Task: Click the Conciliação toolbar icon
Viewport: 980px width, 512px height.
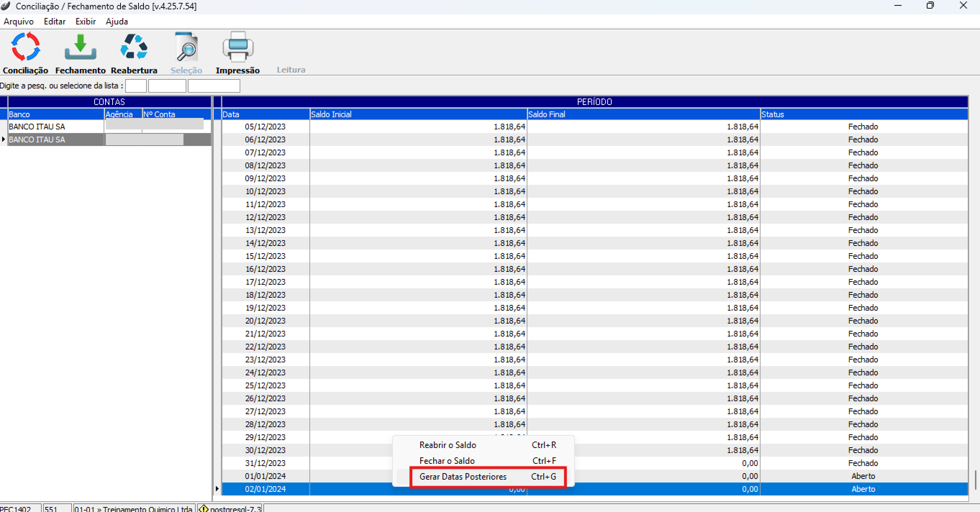Action: (25, 47)
